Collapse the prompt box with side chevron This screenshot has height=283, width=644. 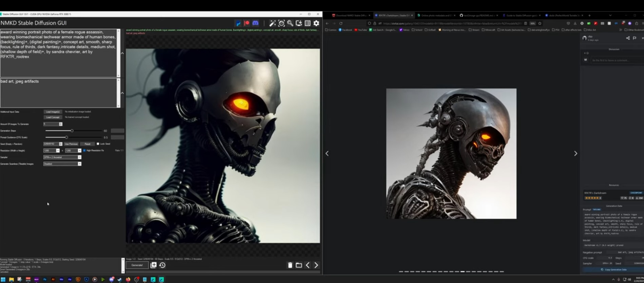pyautogui.click(x=122, y=53)
